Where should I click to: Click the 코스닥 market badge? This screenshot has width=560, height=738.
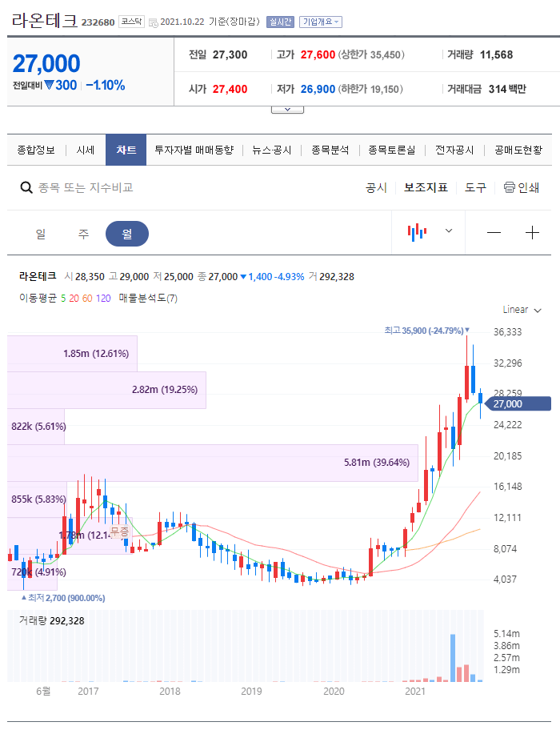131,22
